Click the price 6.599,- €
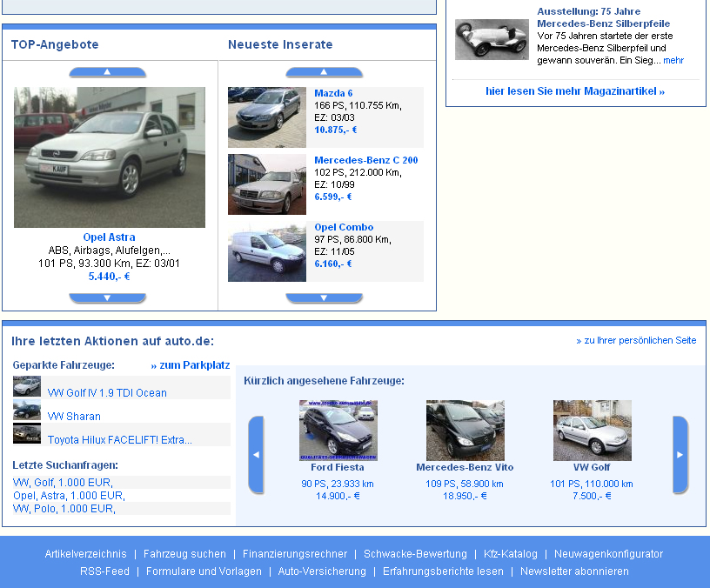The height and width of the screenshot is (588, 710). point(332,197)
